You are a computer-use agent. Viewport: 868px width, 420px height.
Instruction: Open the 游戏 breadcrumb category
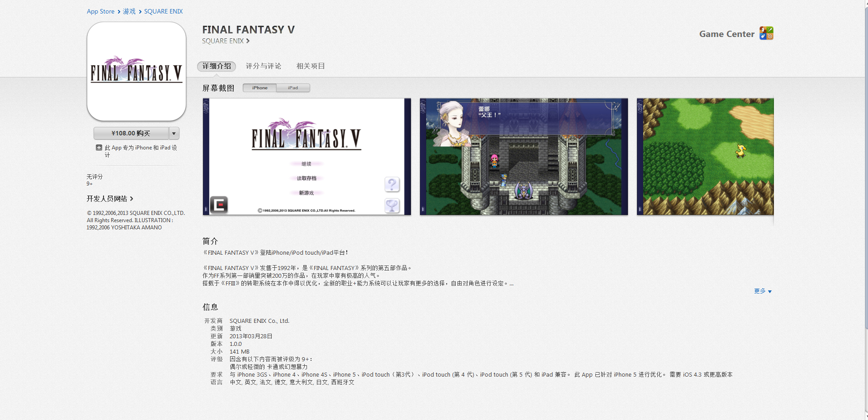pos(129,11)
